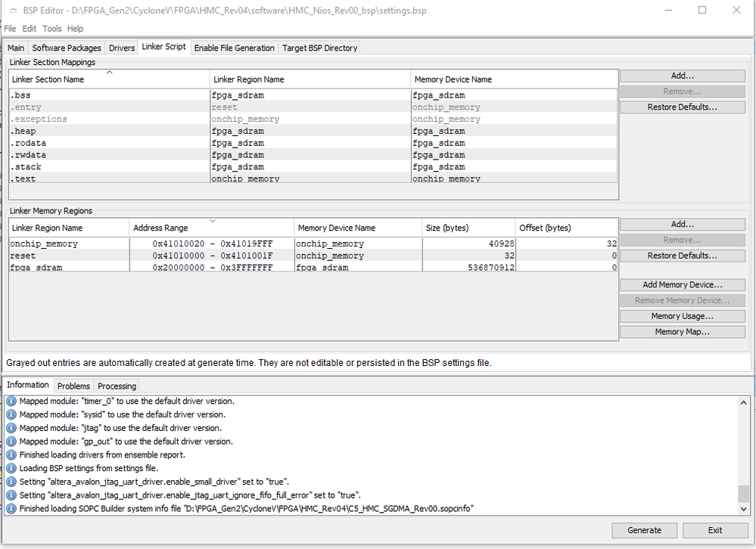Click Add in Linker Section Mappings
Viewport: 756px width, 549px height.
(682, 76)
